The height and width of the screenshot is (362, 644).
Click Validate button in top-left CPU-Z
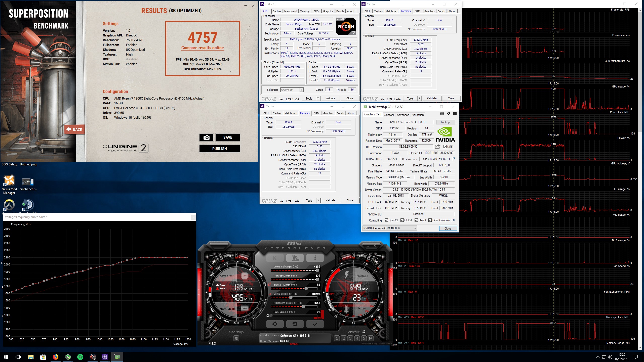[330, 98]
